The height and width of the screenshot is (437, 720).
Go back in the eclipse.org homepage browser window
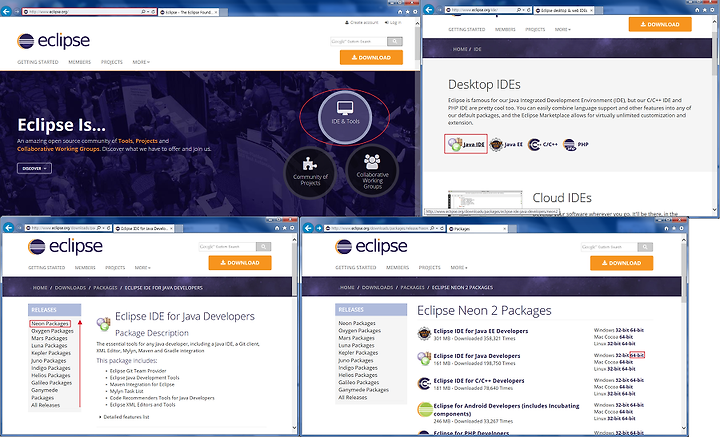click(6, 11)
